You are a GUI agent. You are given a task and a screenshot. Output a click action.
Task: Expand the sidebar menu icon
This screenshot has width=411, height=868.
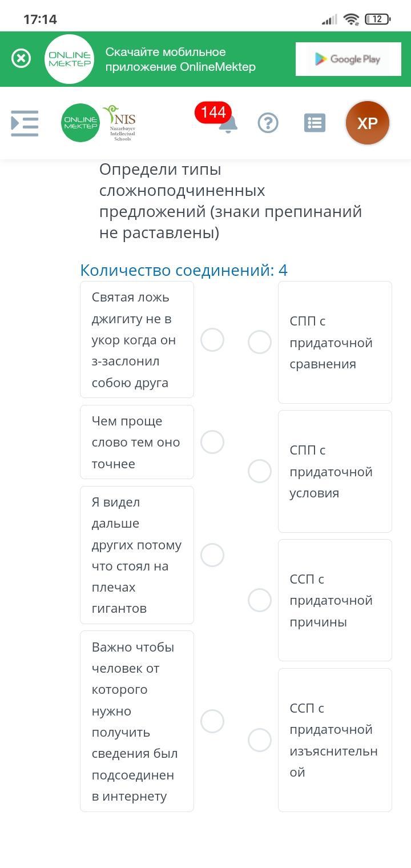[x=25, y=123]
